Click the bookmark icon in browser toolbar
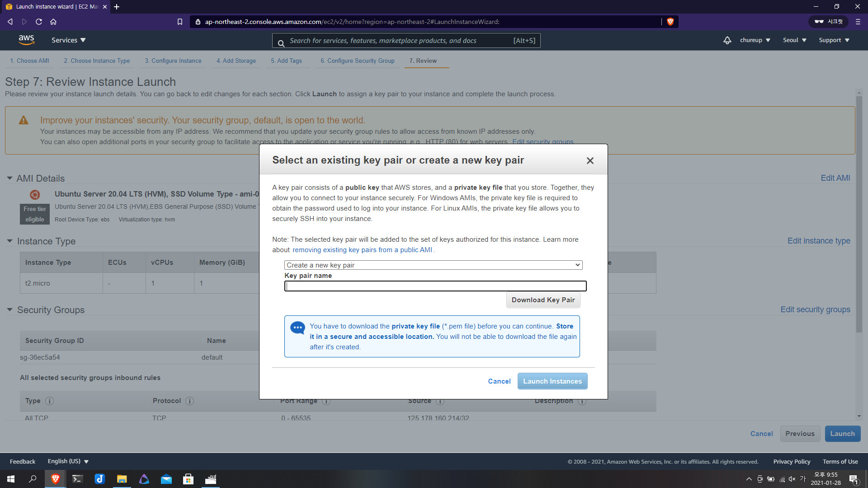This screenshot has height=488, width=868. tap(179, 22)
